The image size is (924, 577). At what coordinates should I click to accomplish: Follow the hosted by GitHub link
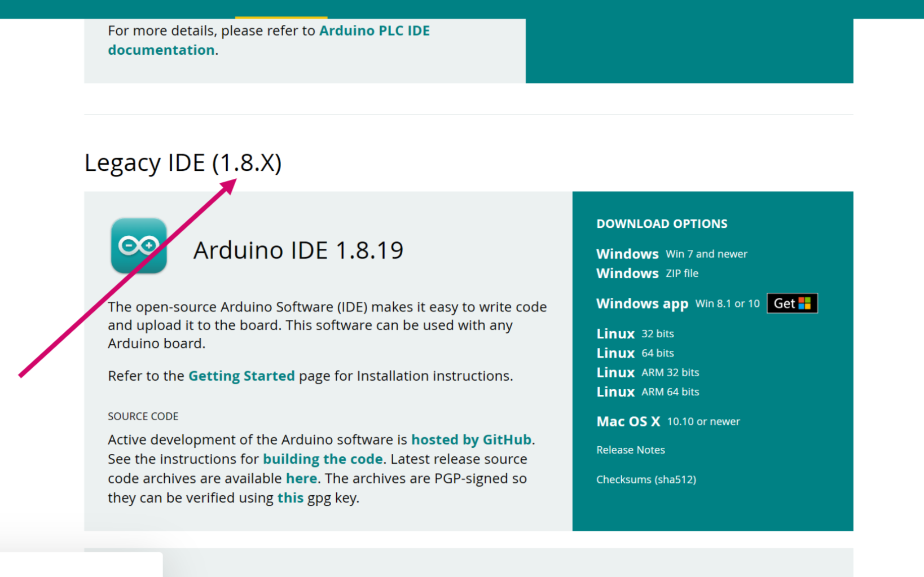tap(471, 439)
